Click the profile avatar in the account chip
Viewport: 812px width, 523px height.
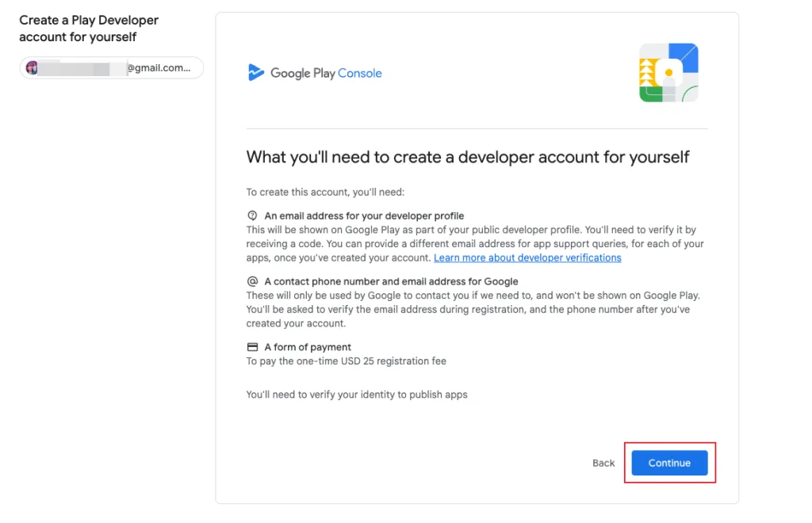click(x=32, y=67)
